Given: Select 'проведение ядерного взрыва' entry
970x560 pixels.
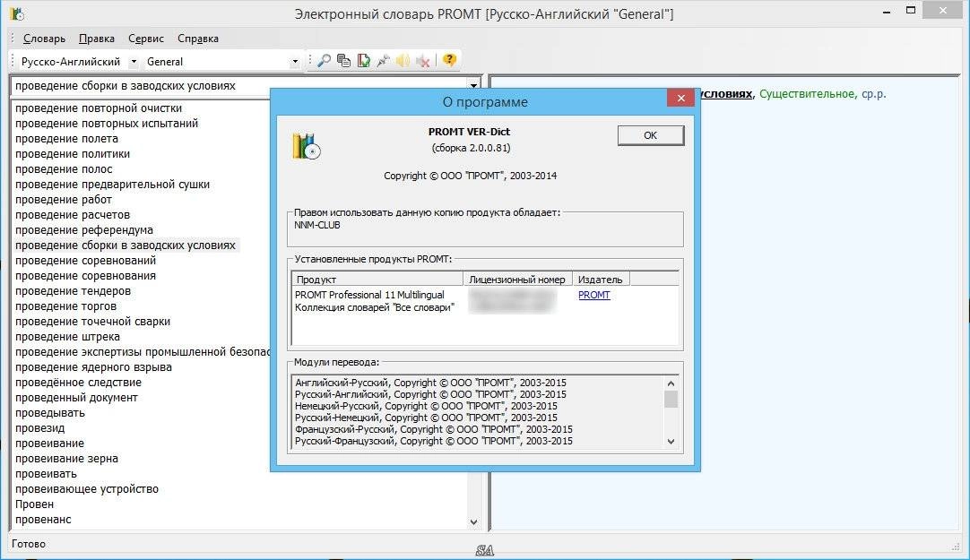Looking at the screenshot, I should point(93,367).
